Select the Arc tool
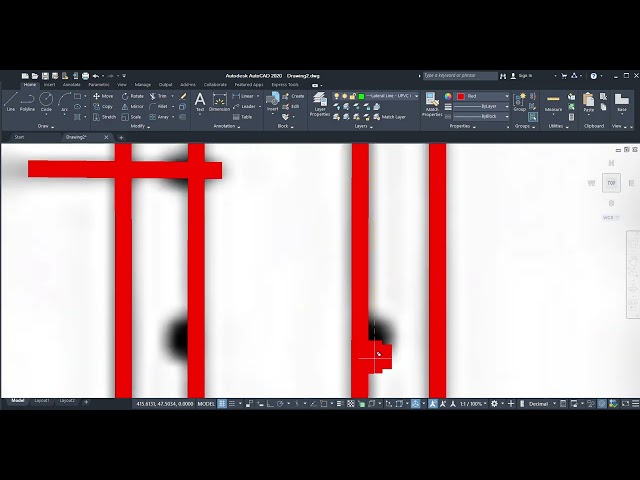 64,102
